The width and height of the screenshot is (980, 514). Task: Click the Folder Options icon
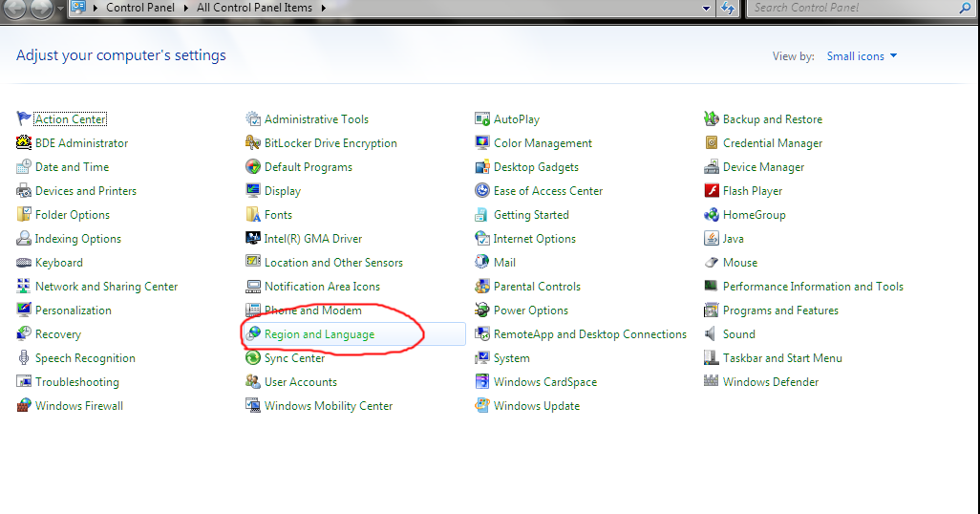click(24, 214)
